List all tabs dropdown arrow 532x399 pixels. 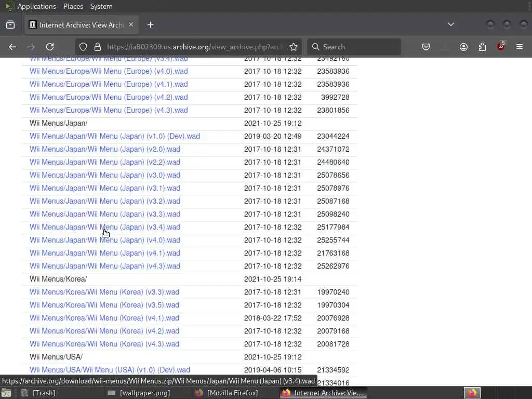(451, 24)
